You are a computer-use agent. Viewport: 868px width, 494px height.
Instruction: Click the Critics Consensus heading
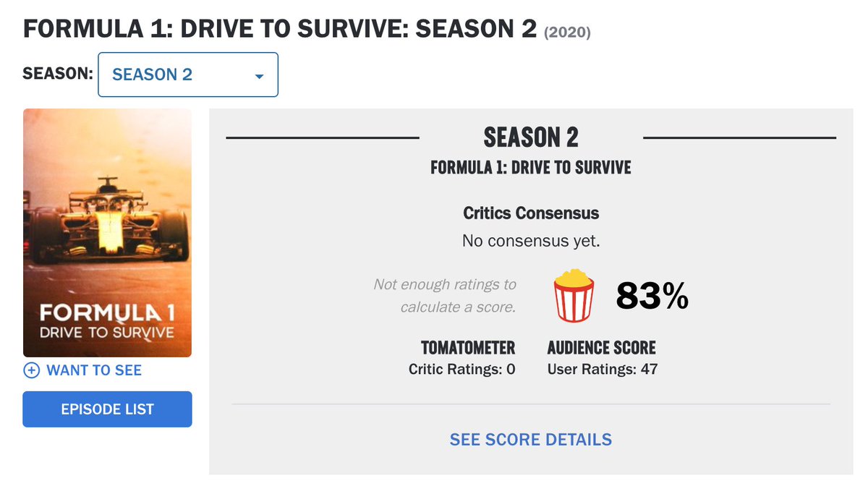point(531,213)
